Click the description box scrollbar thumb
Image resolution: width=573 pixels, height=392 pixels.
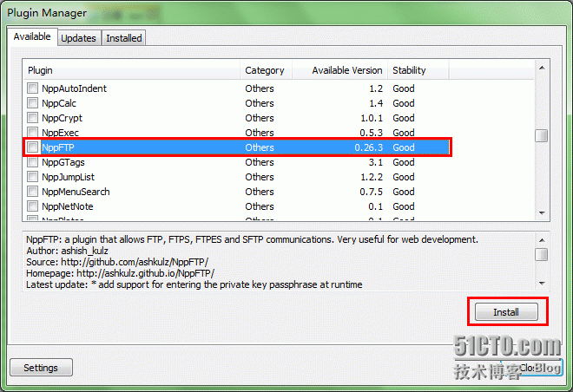pos(542,254)
